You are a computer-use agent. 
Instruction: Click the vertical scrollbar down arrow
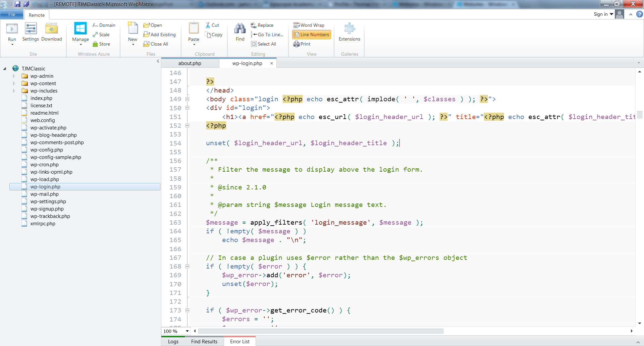640,324
